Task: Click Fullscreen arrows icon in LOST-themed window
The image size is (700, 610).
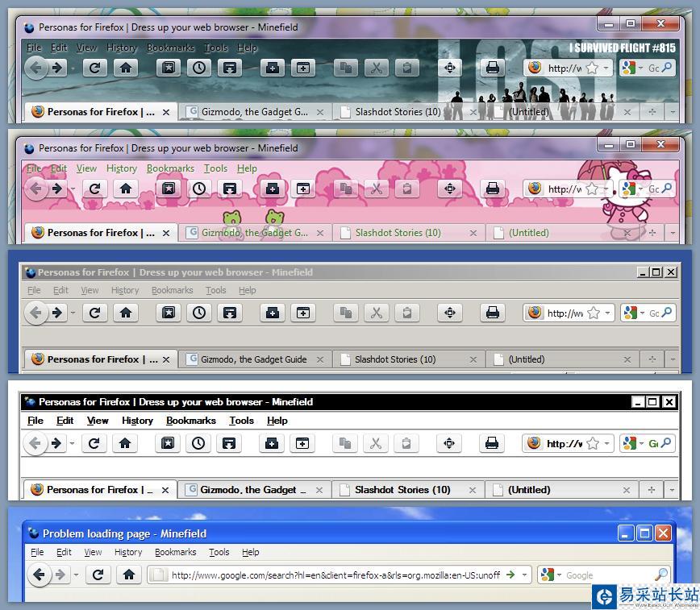Action: [449, 68]
